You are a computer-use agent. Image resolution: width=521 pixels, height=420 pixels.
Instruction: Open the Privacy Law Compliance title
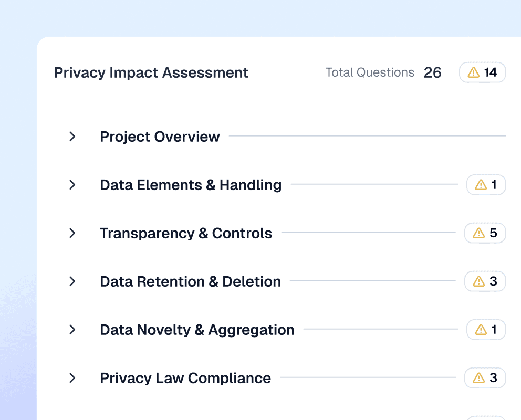click(x=185, y=378)
